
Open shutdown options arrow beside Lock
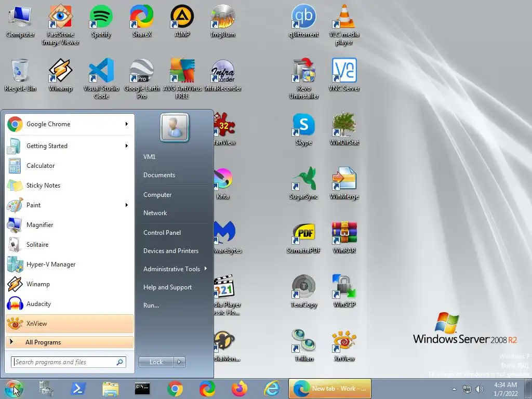[179, 362]
